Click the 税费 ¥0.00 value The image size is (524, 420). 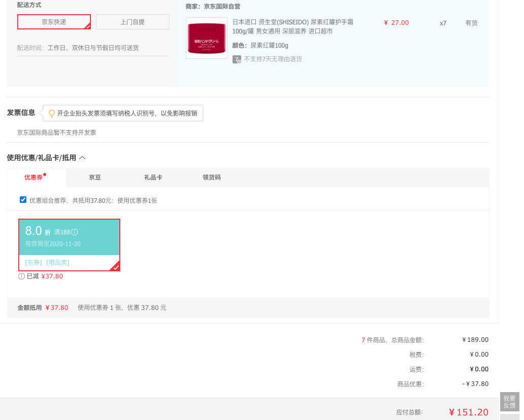pyautogui.click(x=479, y=355)
